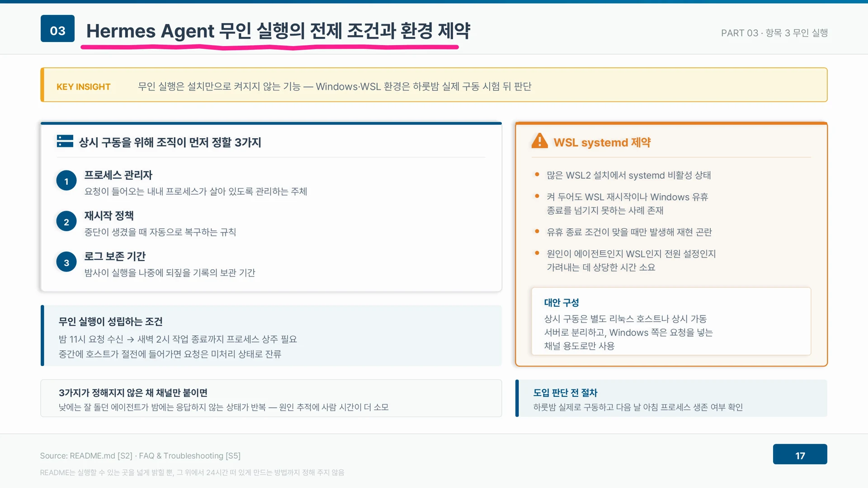Screen dimensions: 868x488
Task: Click the bullet 원인이 에이전트인지 WSL인지 전원 설정인지
Action: point(631,261)
